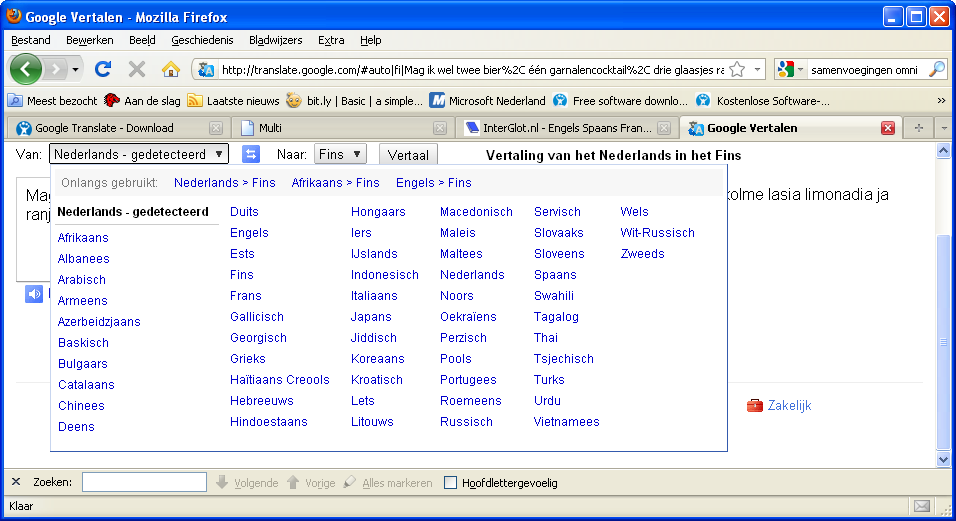
Task: Open the Geschiedenis menu
Action: (x=202, y=40)
